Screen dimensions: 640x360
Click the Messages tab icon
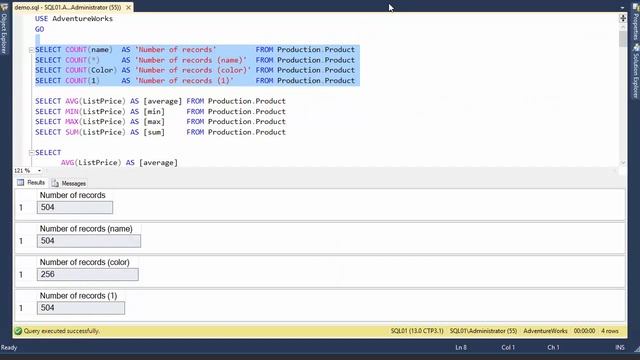click(55, 183)
